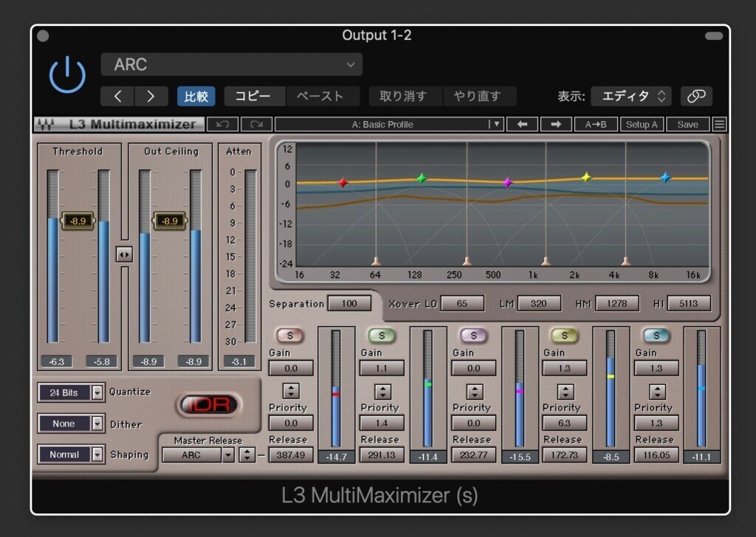Click the Separation value field showing 100
The width and height of the screenshot is (756, 537).
pyautogui.click(x=350, y=303)
